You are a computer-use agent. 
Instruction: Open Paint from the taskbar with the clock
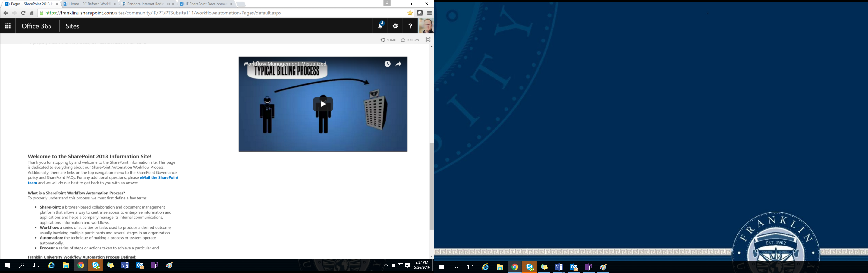[x=169, y=265]
